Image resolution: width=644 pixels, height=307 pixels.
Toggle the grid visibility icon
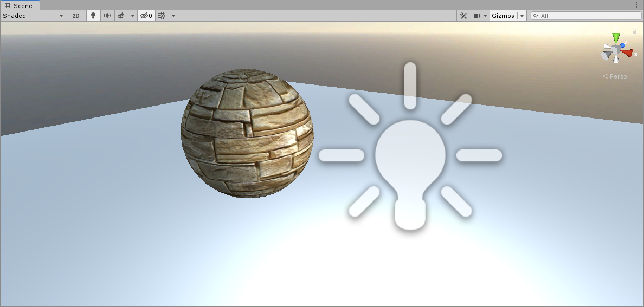tap(162, 16)
